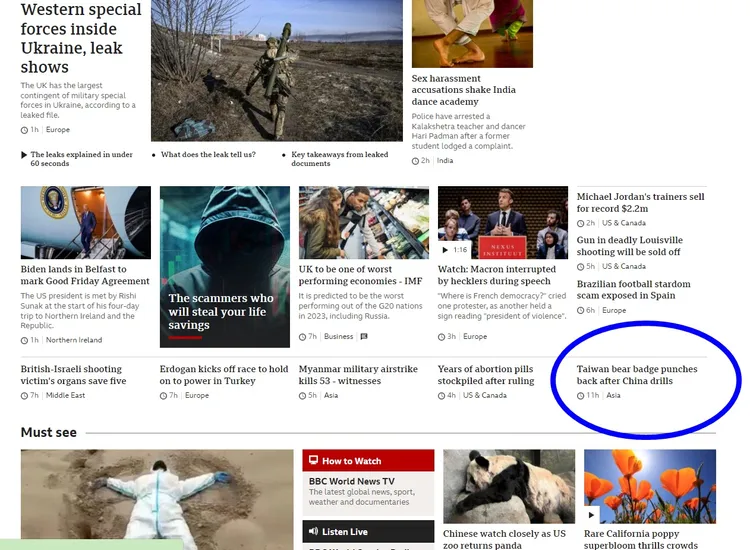The width and height of the screenshot is (750, 550).
Task: Open the India dance academy harassment story
Action: [x=464, y=90]
